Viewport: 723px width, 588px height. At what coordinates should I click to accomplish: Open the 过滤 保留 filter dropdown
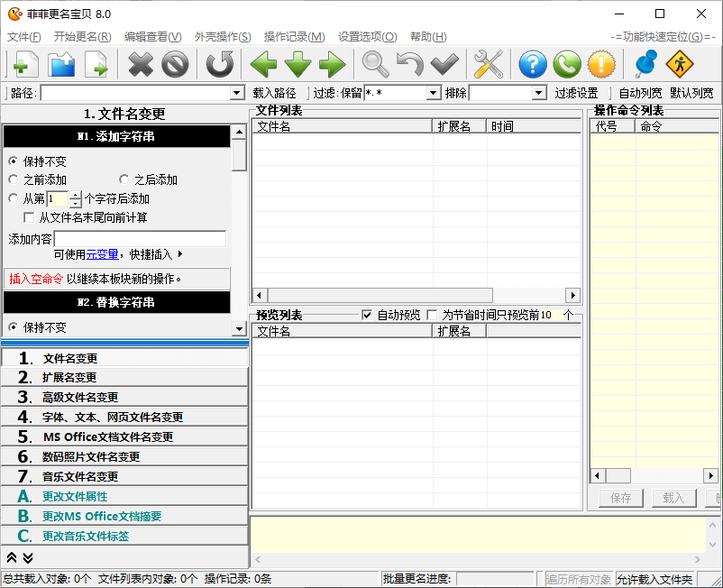tap(433, 93)
